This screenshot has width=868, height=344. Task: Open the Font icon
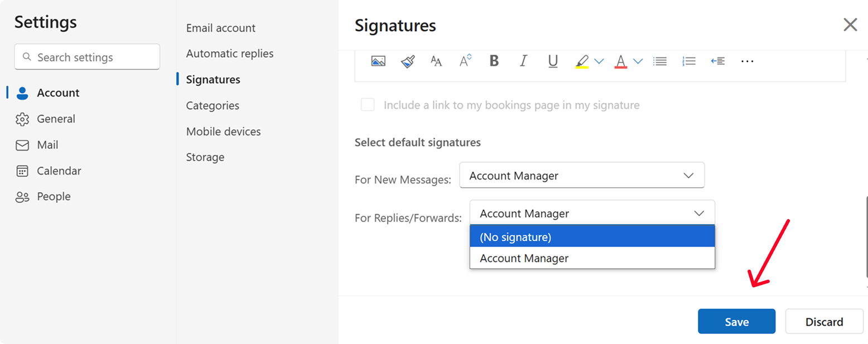pyautogui.click(x=436, y=61)
